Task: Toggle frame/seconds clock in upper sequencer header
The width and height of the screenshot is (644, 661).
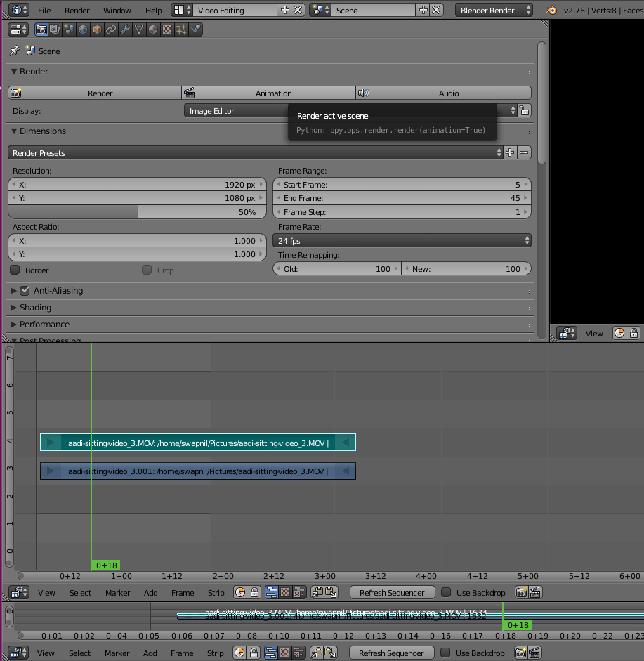Action: (x=240, y=592)
